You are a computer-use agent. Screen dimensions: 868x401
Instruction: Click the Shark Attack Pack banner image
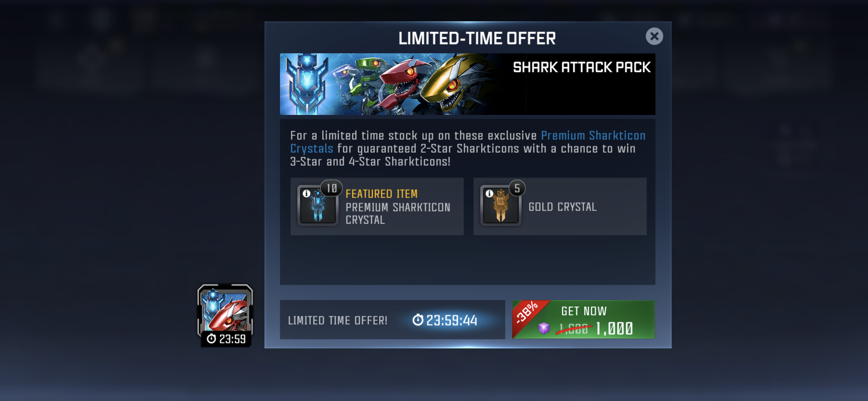[467, 84]
